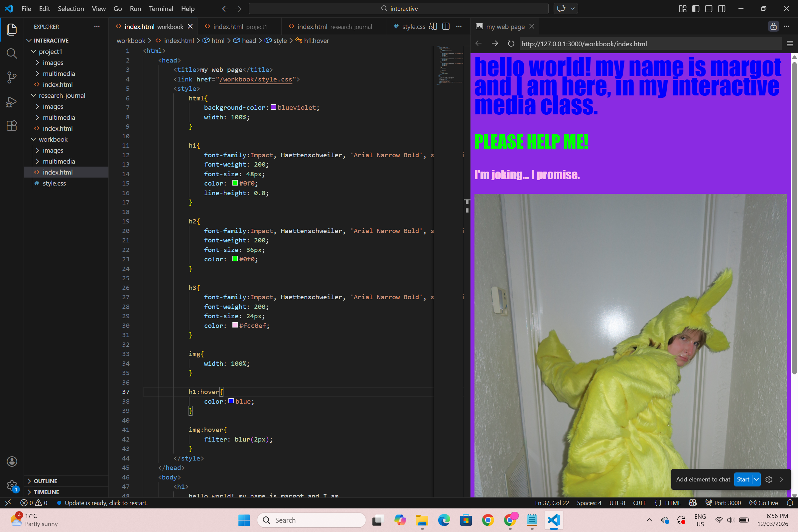This screenshot has height=532, width=798.
Task: Split the editor right
Action: point(446,27)
